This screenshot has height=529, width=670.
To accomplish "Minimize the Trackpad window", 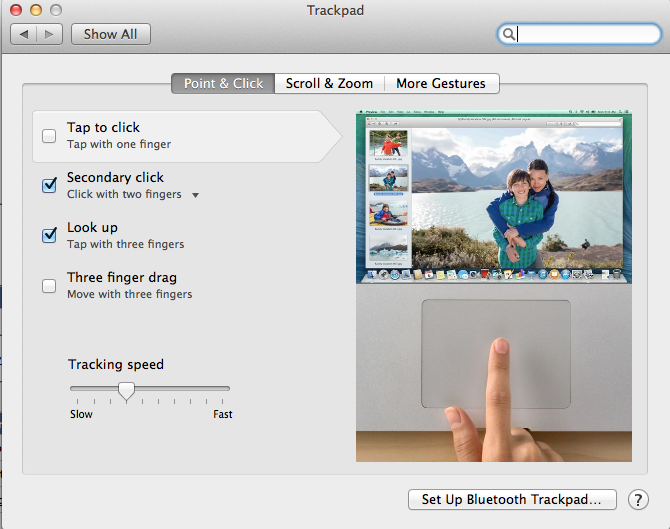I will 36,10.
